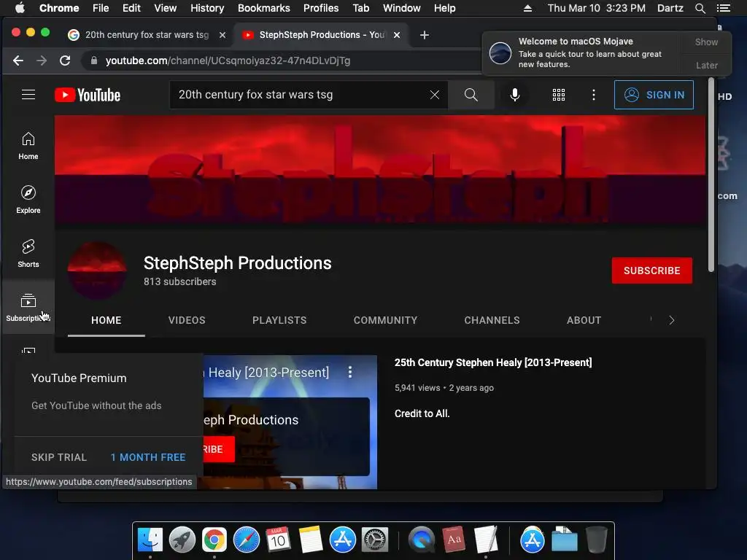747x560 pixels.
Task: Open the YouTube hamburger guide menu
Action: tap(28, 95)
